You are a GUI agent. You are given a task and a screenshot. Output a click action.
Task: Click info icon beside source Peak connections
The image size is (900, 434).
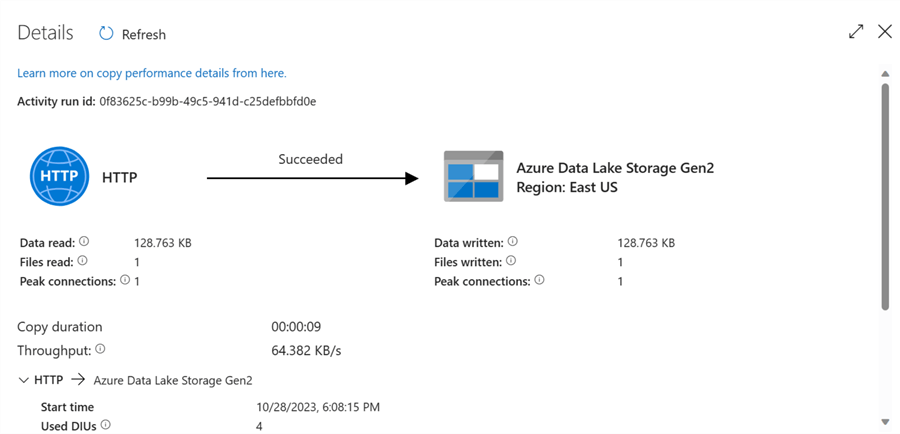(125, 281)
